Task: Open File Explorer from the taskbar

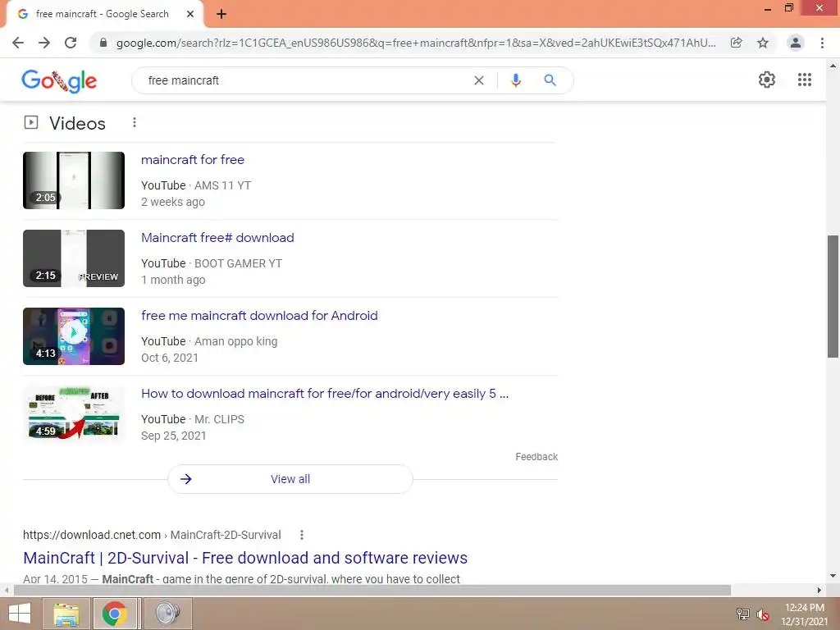Action: click(x=67, y=614)
